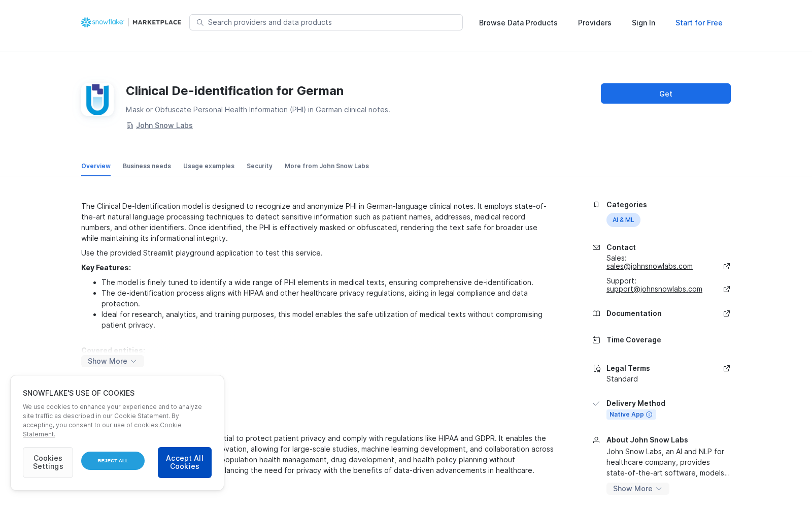Switch to the Overview tab
The width and height of the screenshot is (812, 508).
pos(96,166)
